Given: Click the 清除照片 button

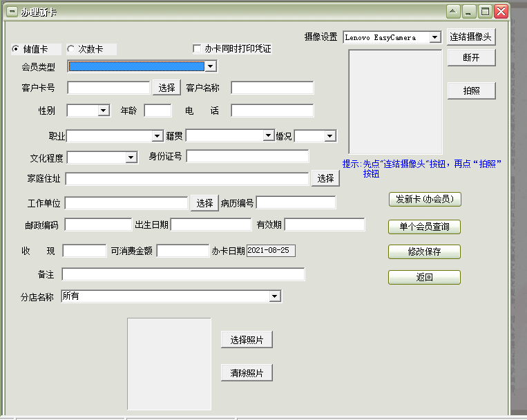Looking at the screenshot, I should point(247,372).
